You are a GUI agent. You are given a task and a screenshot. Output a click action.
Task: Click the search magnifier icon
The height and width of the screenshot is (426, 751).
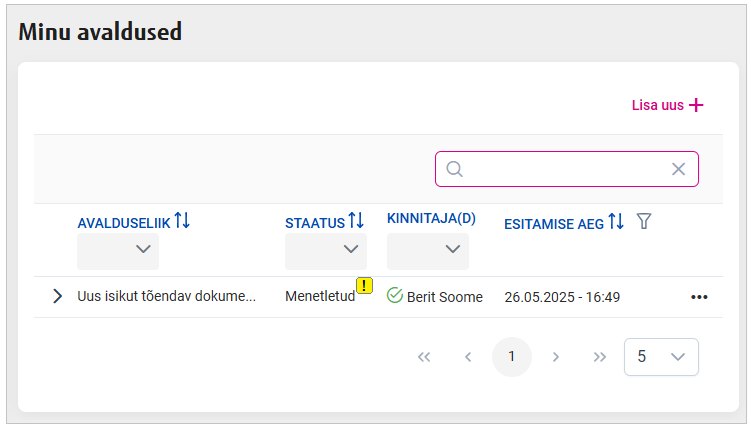click(x=454, y=169)
